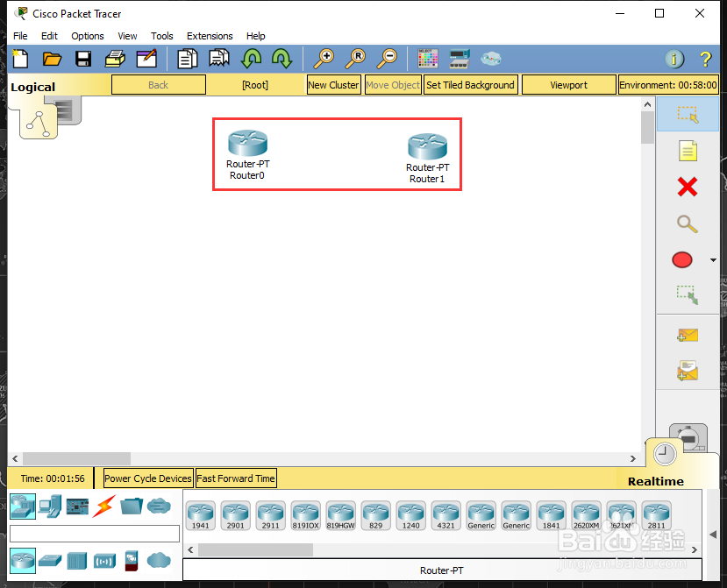This screenshot has width=727, height=588.
Task: Select the End Devices category
Action: (x=50, y=506)
